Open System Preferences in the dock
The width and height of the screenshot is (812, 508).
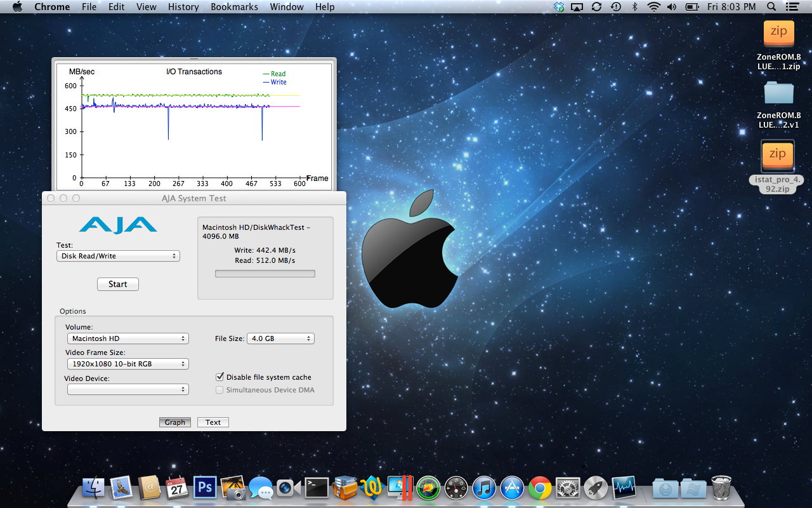568,488
